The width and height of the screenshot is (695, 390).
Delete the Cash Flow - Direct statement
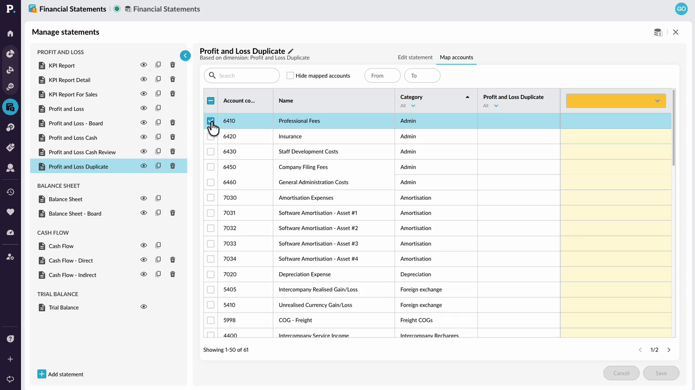click(172, 260)
